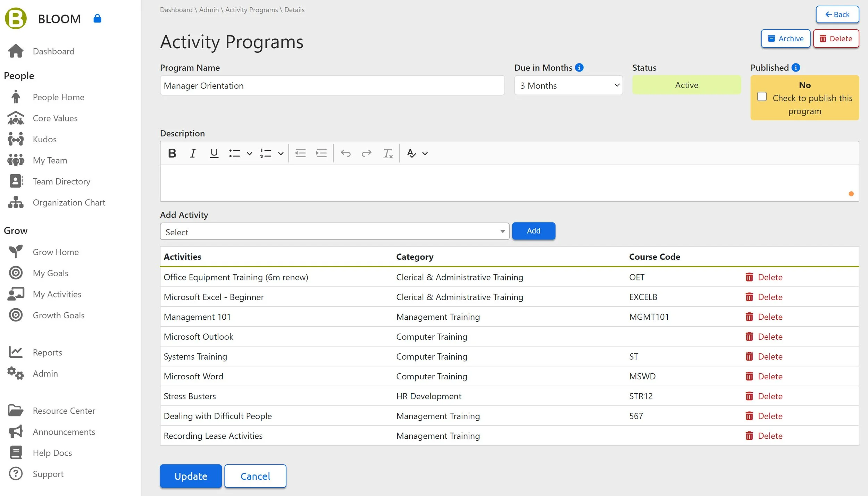Image resolution: width=868 pixels, height=496 pixels.
Task: Delete the Stress Busters activity row
Action: point(764,396)
